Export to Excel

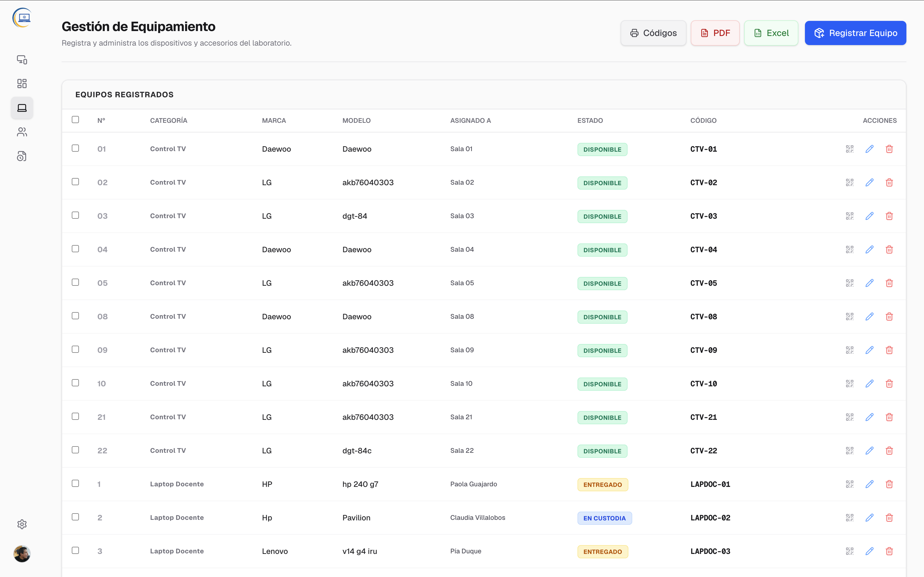tap(771, 33)
